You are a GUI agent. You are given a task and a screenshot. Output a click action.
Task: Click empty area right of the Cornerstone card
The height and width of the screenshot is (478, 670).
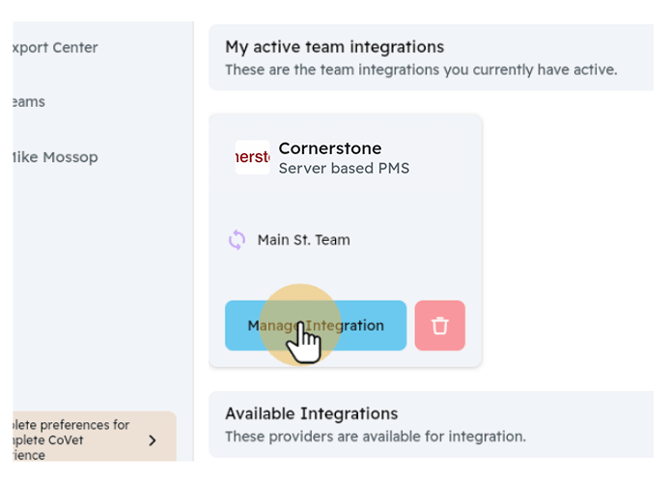tap(570, 240)
